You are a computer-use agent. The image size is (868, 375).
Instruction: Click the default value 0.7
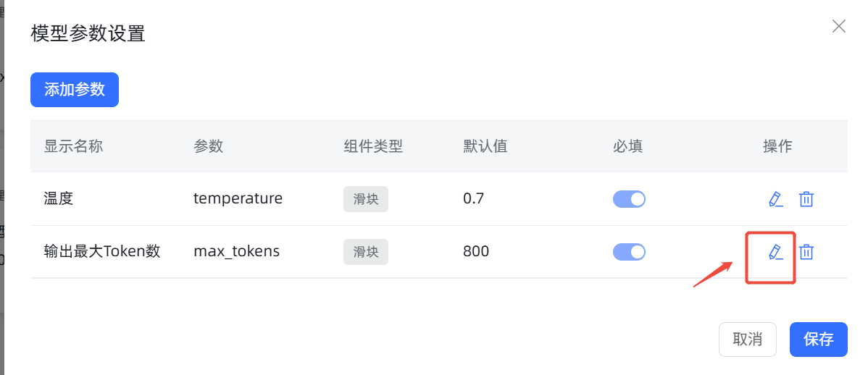tap(474, 198)
